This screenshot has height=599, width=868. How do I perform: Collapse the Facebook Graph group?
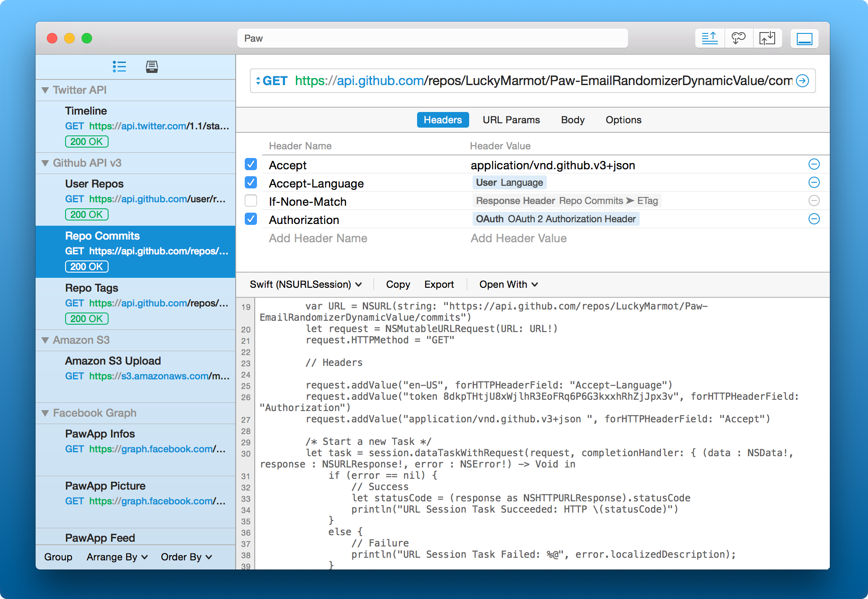[45, 413]
